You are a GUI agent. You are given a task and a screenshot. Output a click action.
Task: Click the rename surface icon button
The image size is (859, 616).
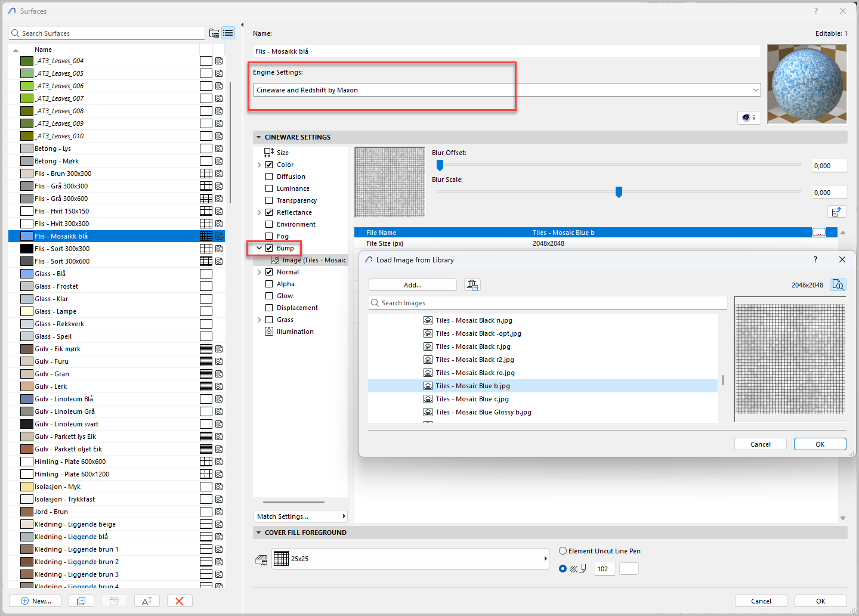click(x=147, y=600)
